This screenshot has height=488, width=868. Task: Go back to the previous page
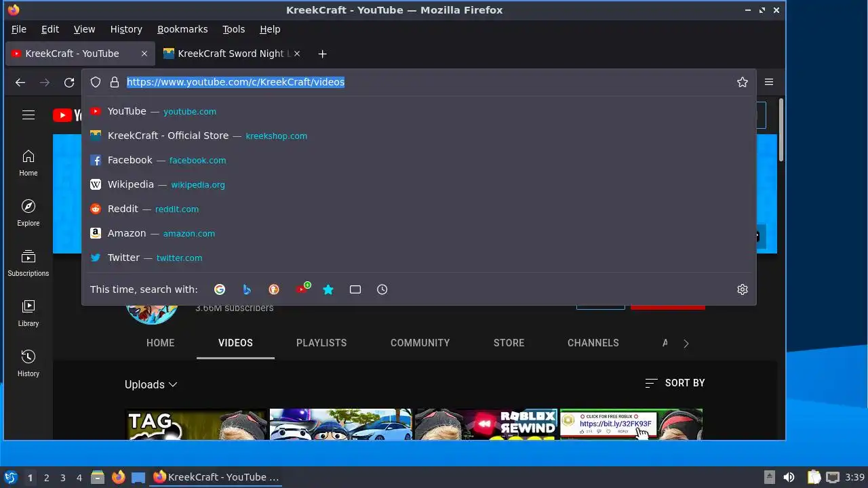click(x=20, y=82)
